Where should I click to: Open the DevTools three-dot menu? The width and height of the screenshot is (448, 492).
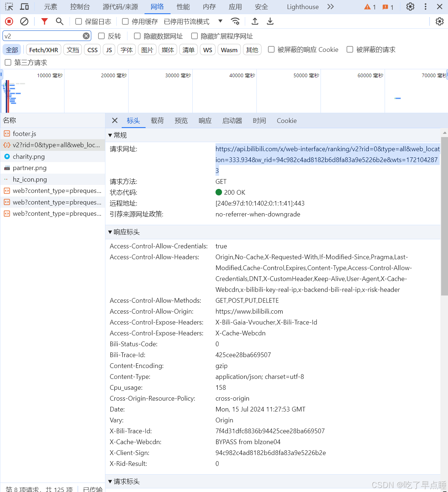point(426,7)
